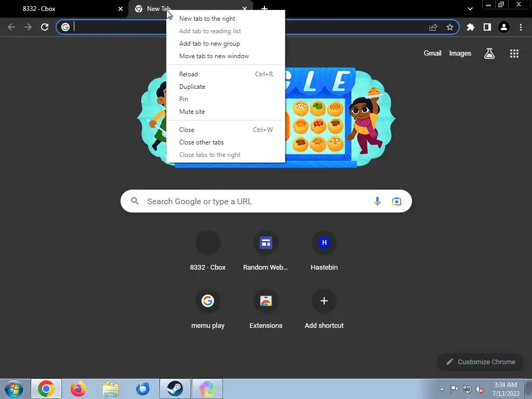
Task: Close the 8332 · Cbox tab
Action: (121, 9)
